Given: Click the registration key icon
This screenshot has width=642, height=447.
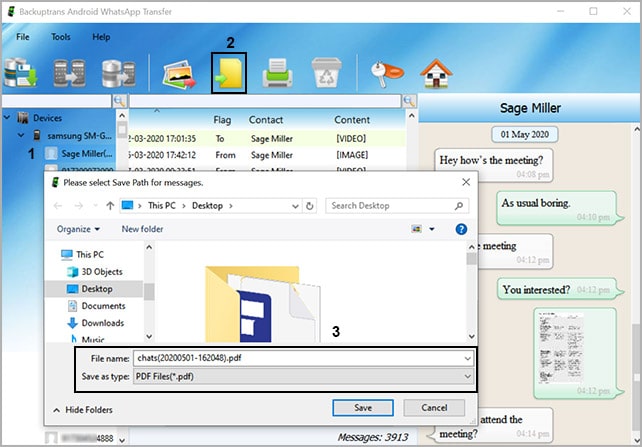Looking at the screenshot, I should click(386, 73).
